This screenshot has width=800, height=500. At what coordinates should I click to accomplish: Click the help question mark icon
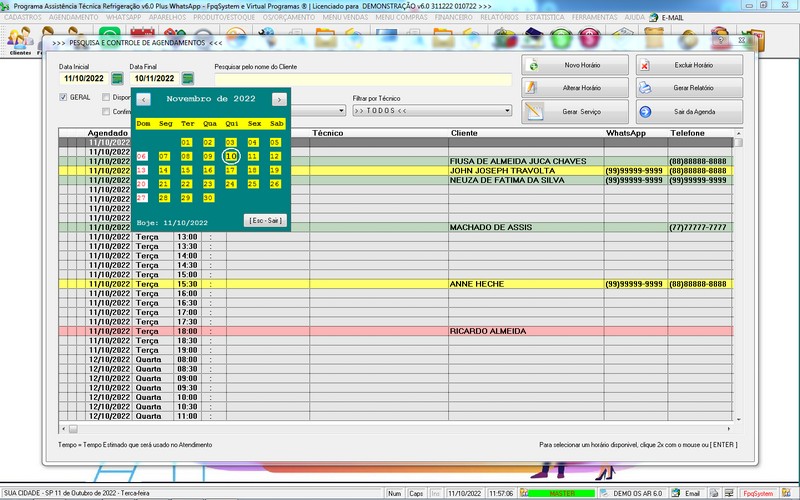[x=721, y=40]
